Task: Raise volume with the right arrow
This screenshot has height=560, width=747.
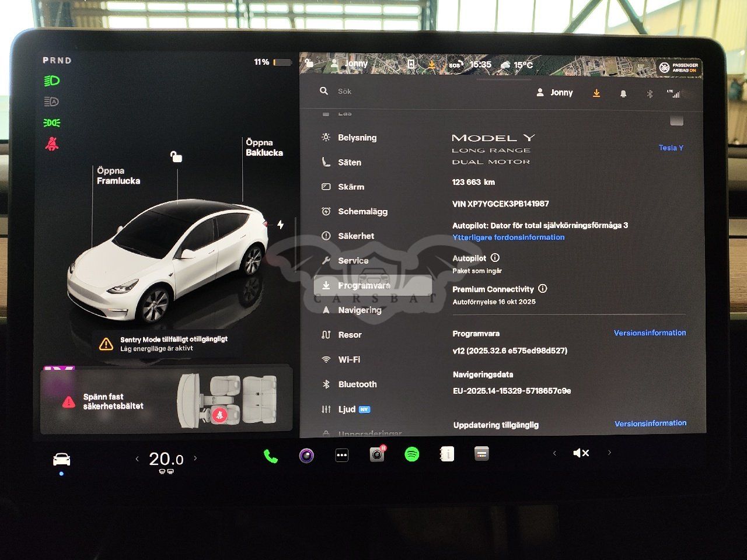Action: (609, 453)
